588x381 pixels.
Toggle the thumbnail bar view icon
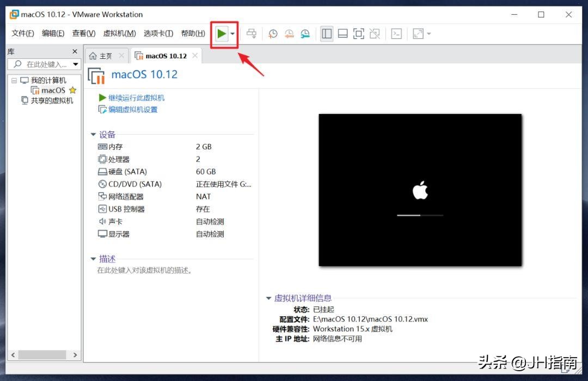[343, 34]
